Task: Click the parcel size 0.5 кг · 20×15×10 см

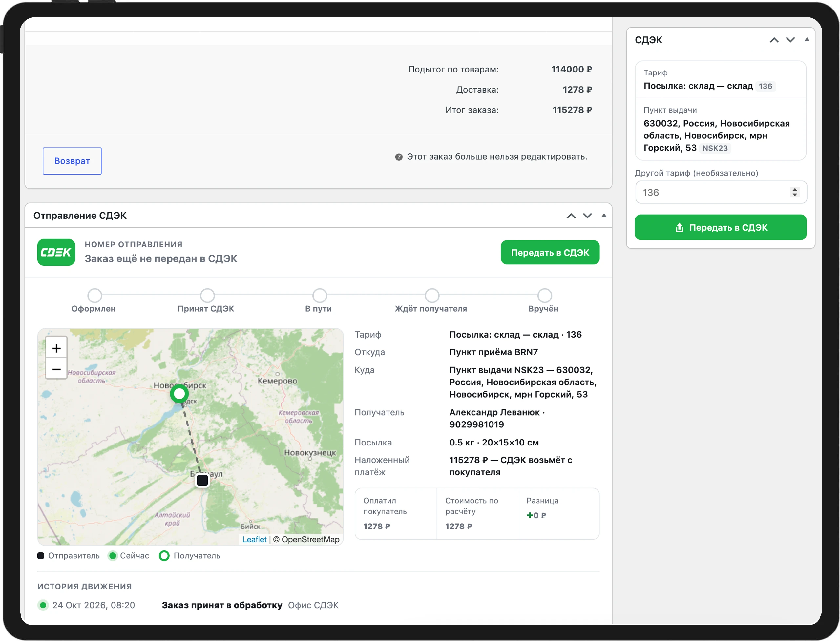Action: click(x=494, y=442)
